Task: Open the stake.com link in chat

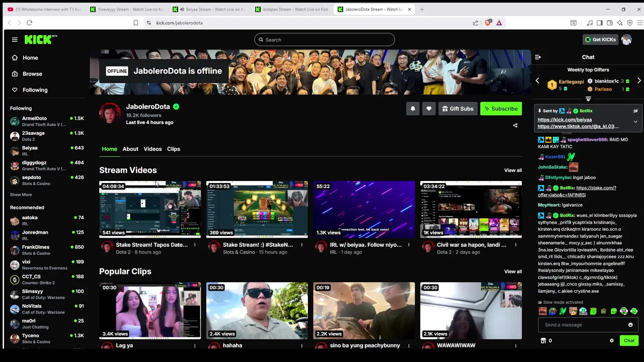Action: click(577, 191)
